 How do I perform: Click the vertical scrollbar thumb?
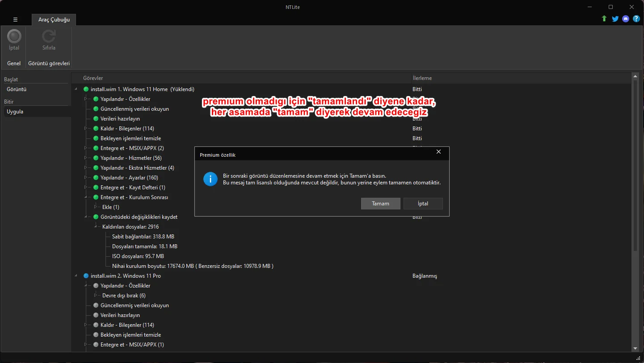(635, 166)
